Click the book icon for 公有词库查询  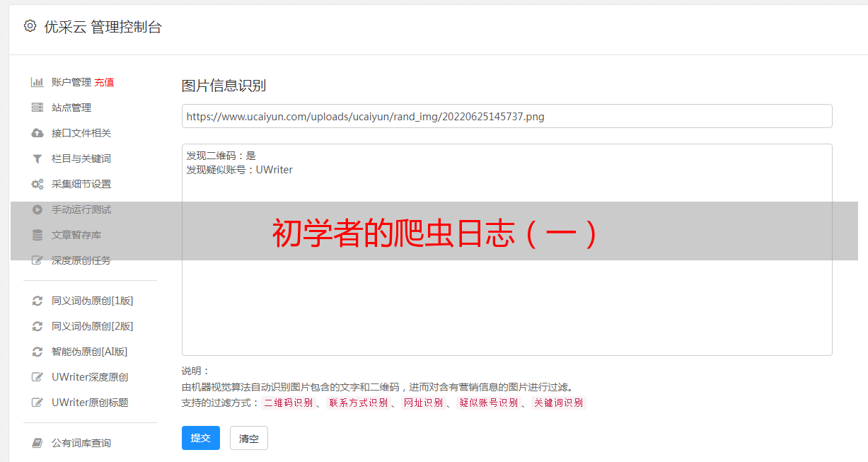[x=37, y=443]
